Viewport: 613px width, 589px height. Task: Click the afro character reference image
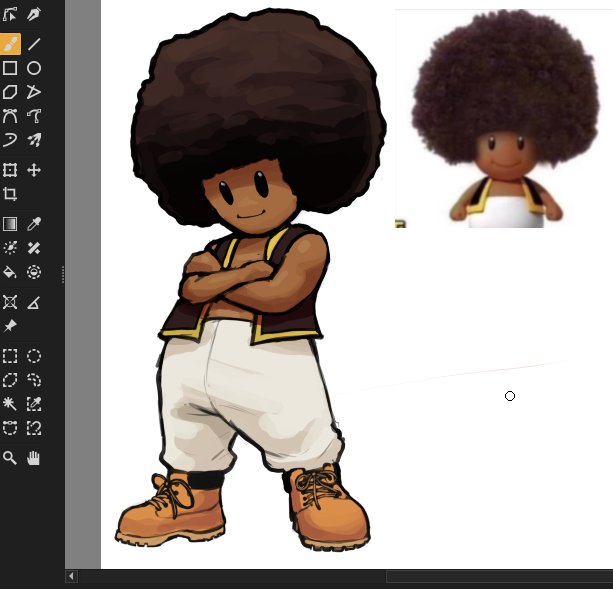pos(504,118)
